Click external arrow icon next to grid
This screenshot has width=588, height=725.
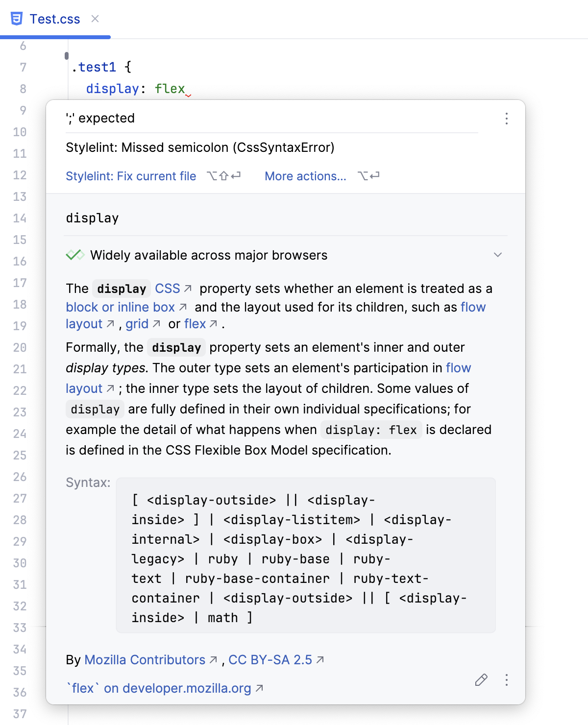156,324
